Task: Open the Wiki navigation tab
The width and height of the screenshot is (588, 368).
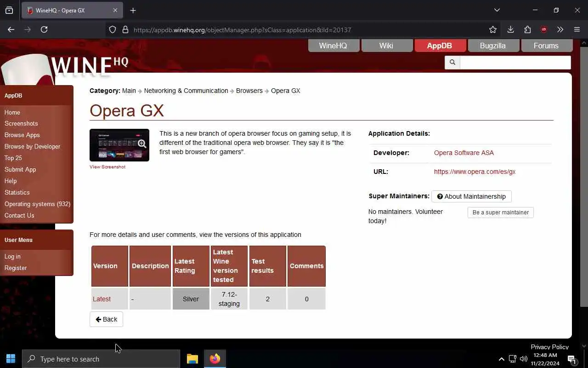Action: point(386,46)
